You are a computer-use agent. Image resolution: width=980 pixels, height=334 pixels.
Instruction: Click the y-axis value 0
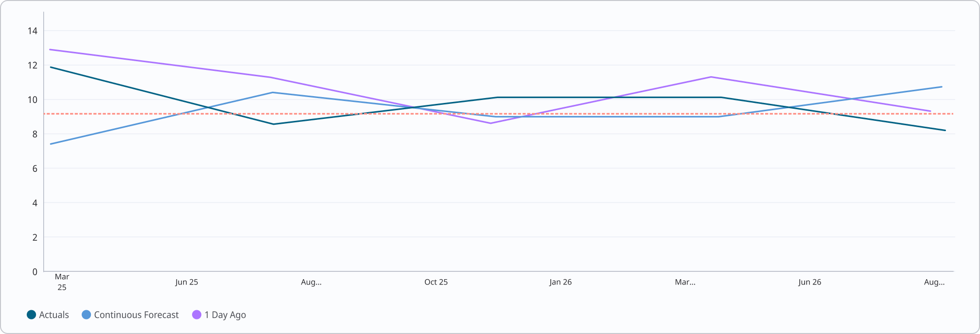35,272
